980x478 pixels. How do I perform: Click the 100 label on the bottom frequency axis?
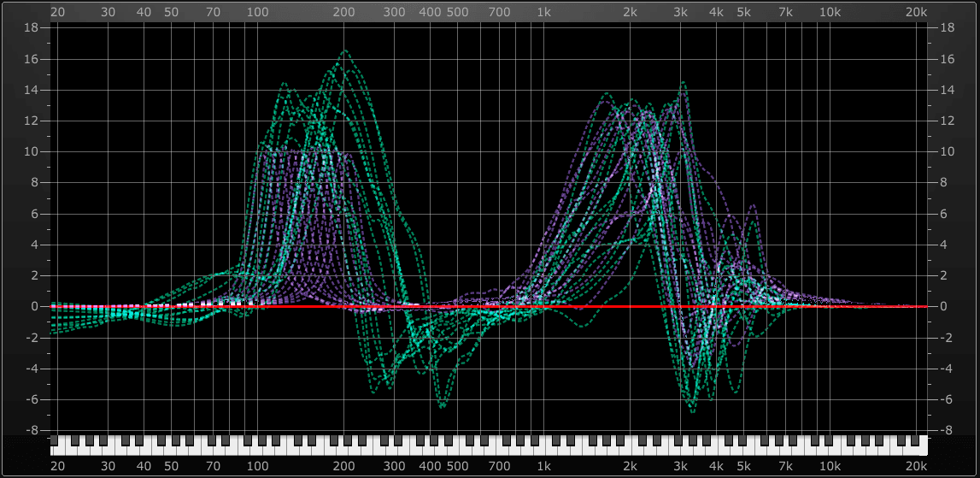257,466
